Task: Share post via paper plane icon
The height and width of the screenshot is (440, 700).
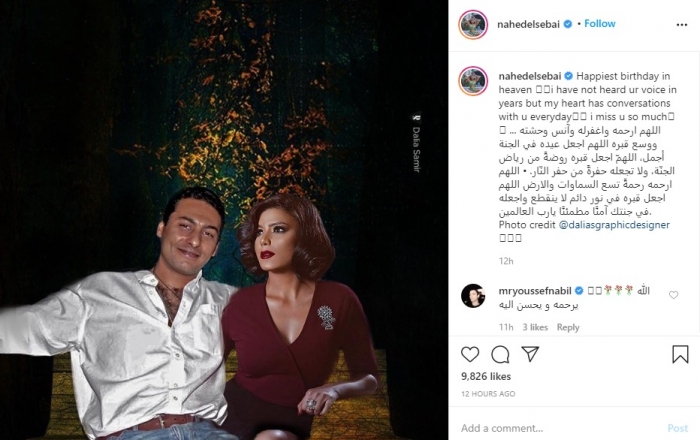Action: (x=530, y=354)
